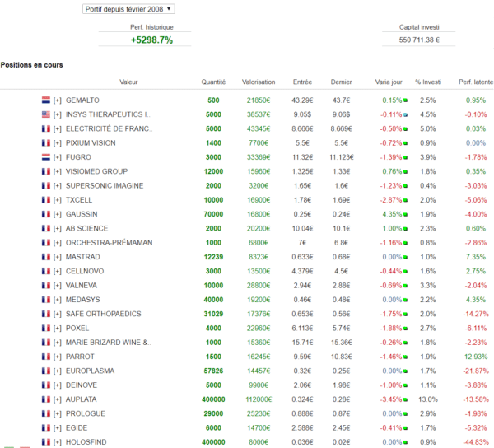Image resolution: width=494 pixels, height=448 pixels.
Task: Click the US flag beside INSYS THERAPEUTICS
Action: (46, 114)
